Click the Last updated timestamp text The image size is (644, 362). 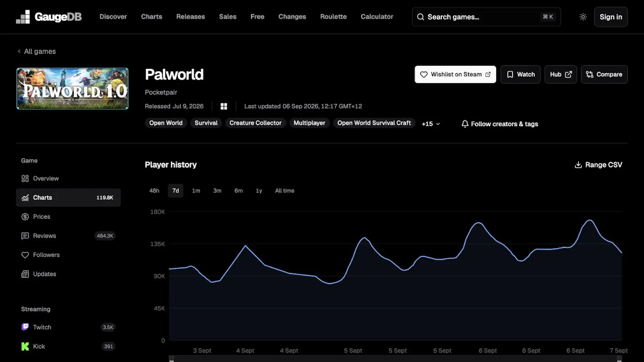303,106
